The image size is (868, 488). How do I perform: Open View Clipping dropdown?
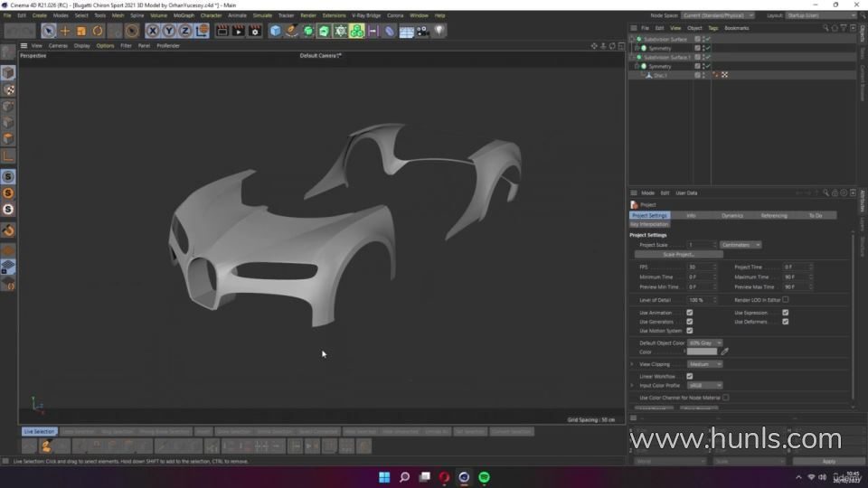point(704,364)
